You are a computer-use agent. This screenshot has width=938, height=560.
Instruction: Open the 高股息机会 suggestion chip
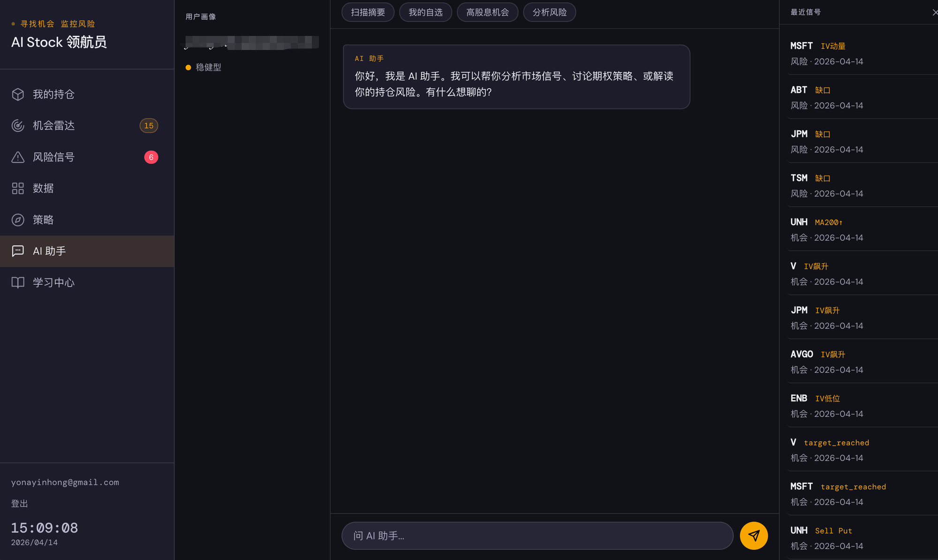487,12
